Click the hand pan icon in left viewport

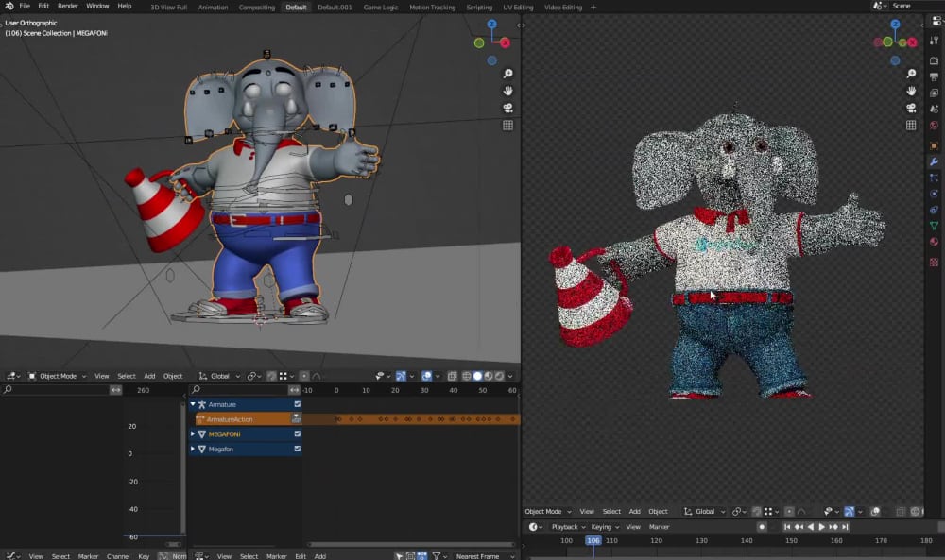pyautogui.click(x=508, y=90)
